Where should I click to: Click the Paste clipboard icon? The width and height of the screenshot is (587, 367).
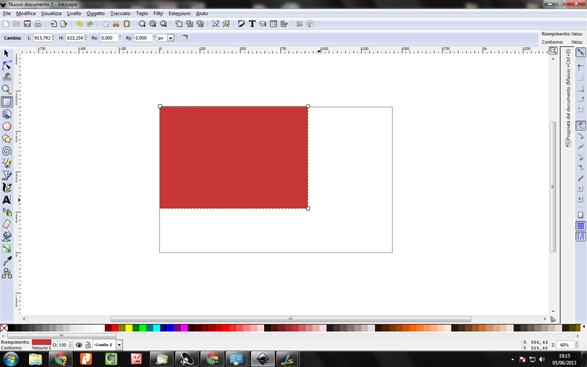click(x=127, y=24)
